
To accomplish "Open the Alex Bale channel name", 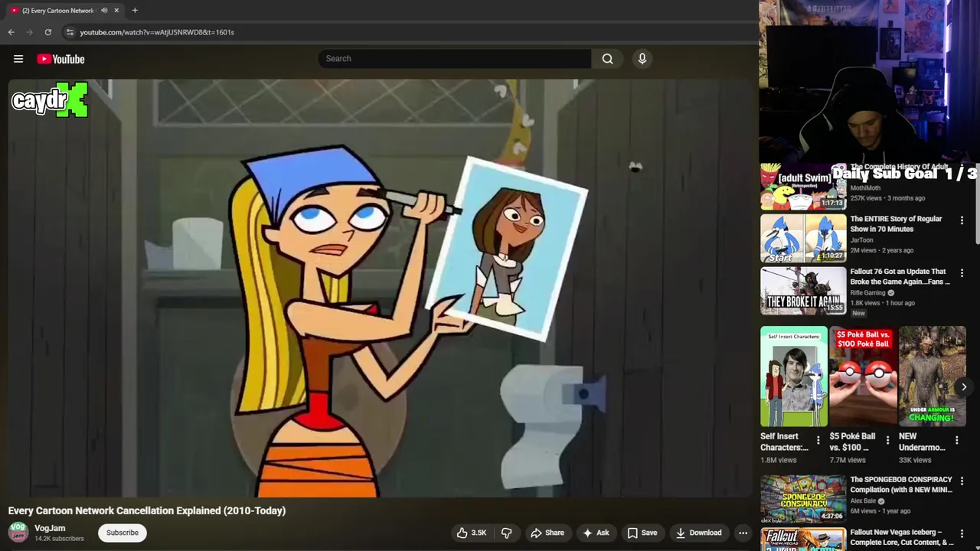I will (863, 501).
